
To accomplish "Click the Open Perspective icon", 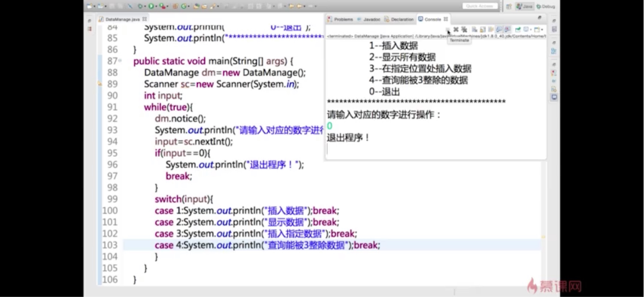I will point(509,6).
